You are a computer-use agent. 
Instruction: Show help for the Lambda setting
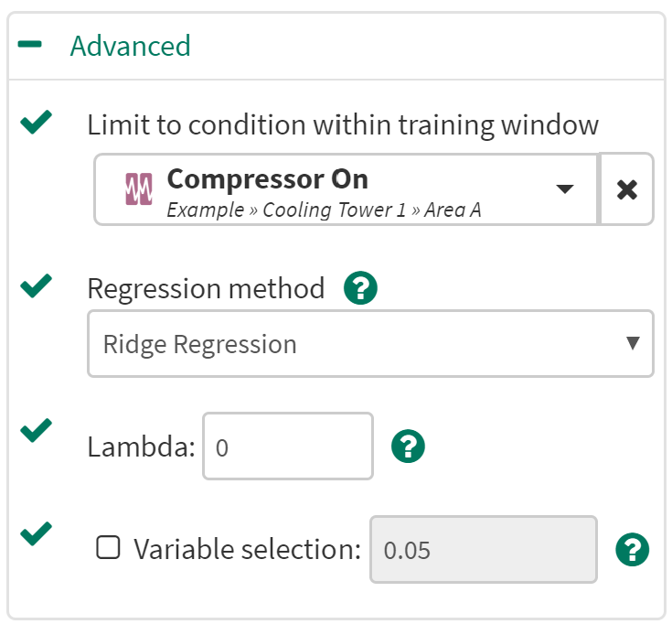pos(408,446)
